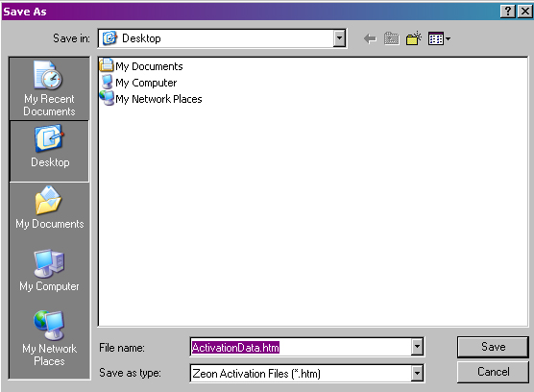Click the Cancel button
The width and height of the screenshot is (534, 392).
493,372
